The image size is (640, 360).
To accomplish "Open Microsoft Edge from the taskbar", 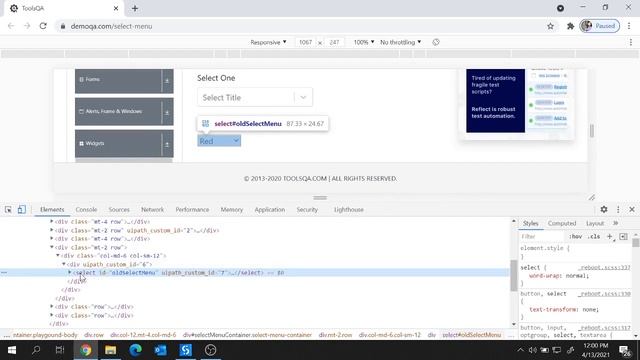I will pyautogui.click(x=136, y=350).
